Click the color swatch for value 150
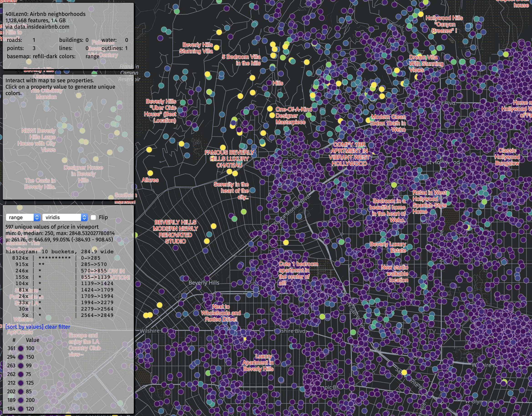This screenshot has height=416, width=532. [21, 357]
